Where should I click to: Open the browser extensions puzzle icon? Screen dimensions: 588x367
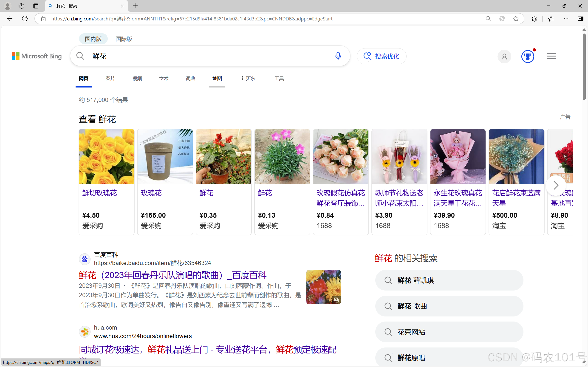pos(534,19)
